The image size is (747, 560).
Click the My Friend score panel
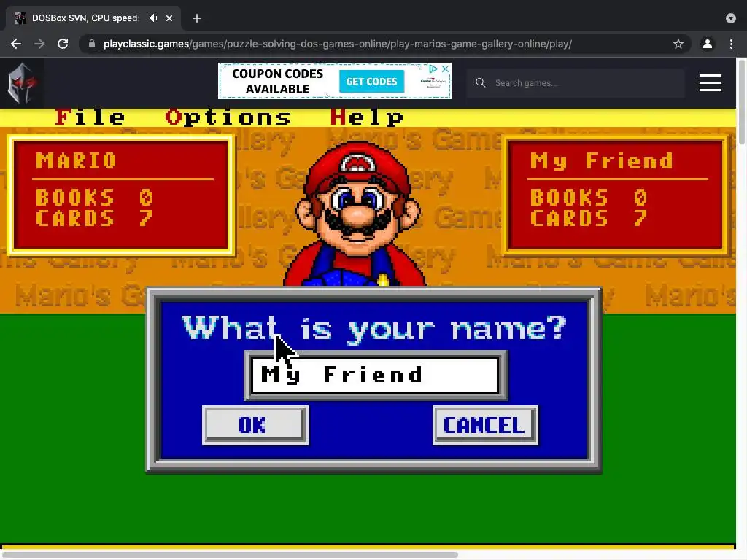[x=616, y=195]
